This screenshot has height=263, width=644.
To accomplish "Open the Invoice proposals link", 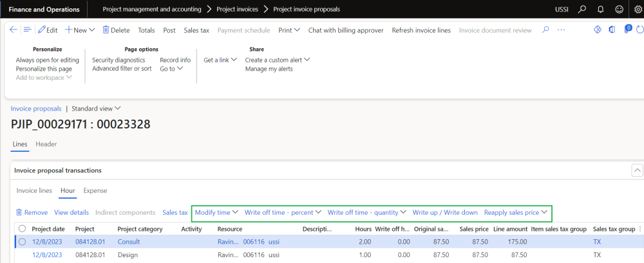I will tap(36, 109).
